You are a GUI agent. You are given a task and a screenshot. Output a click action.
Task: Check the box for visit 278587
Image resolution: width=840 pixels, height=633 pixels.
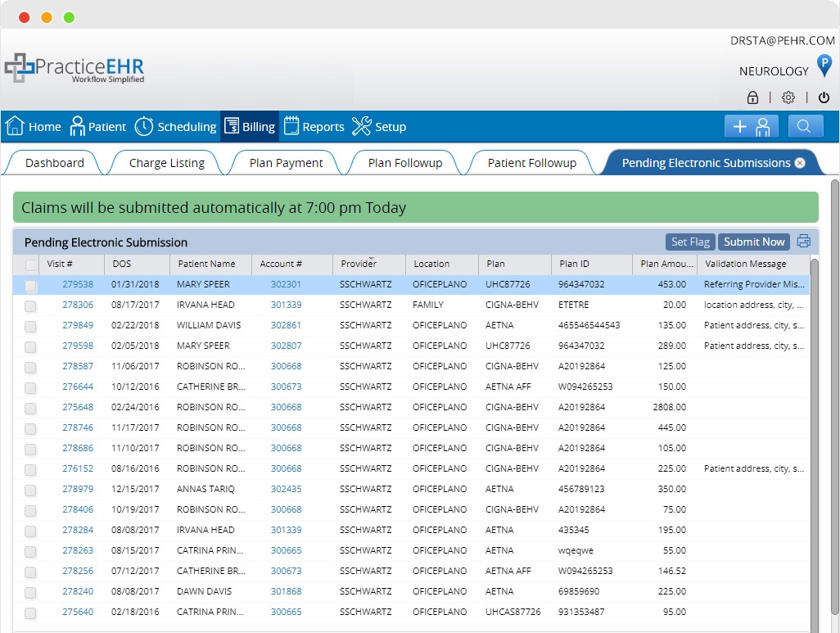pos(30,367)
